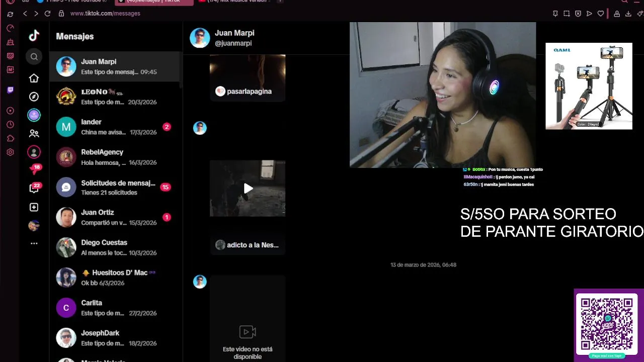Click the snapshot crop icon in address bar

click(x=567, y=14)
